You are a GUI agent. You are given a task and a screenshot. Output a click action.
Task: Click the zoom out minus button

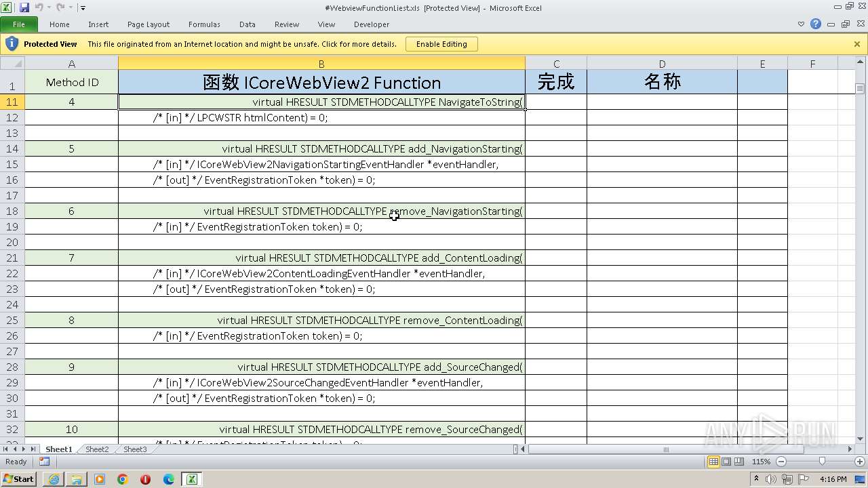pyautogui.click(x=781, y=462)
